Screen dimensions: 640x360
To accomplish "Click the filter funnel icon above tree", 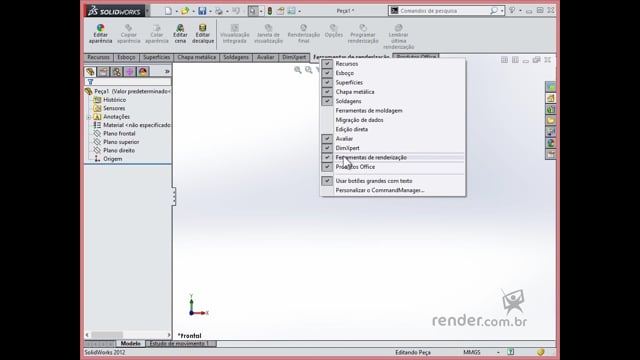I will pyautogui.click(x=91, y=82).
